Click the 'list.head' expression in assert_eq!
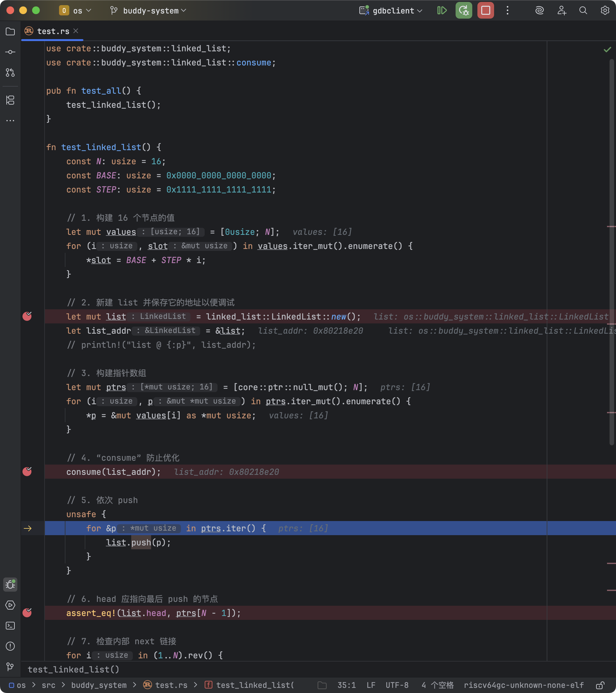This screenshot has width=616, height=693. point(144,613)
